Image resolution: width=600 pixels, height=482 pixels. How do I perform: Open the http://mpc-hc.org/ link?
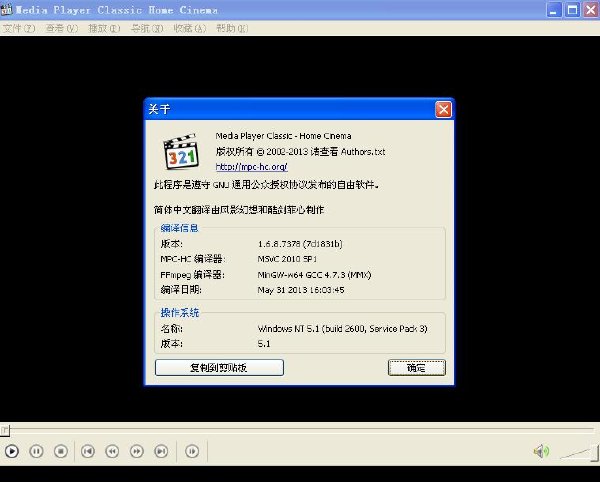coord(252,167)
